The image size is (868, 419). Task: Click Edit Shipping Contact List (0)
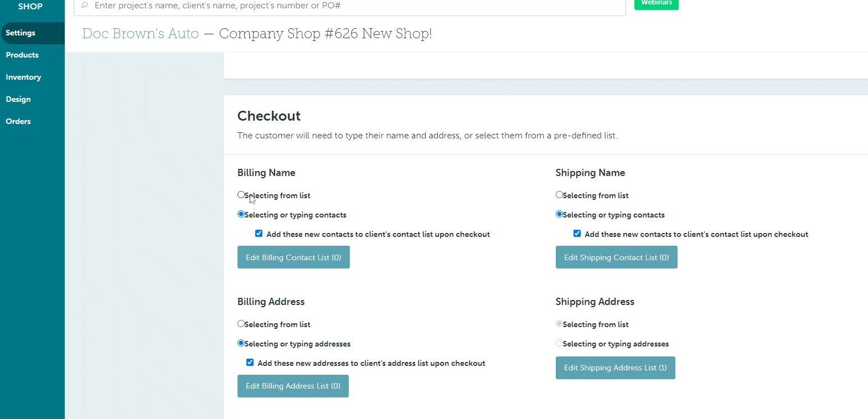[616, 257]
